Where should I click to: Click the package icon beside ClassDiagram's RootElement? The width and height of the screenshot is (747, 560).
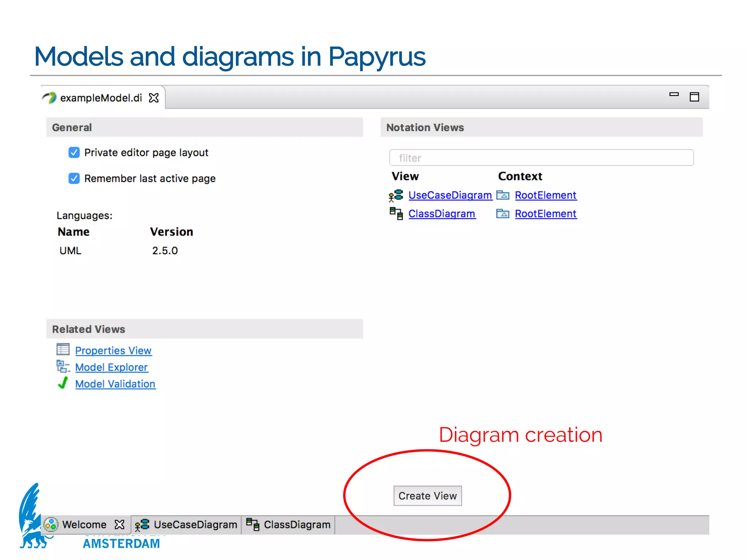tap(503, 214)
